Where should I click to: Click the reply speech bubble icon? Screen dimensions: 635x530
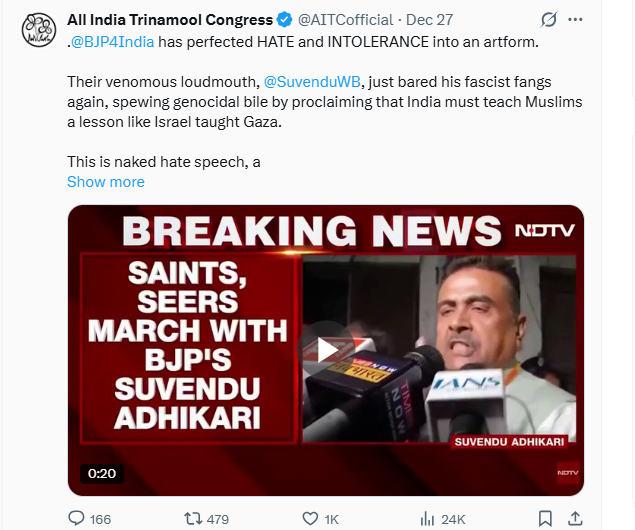click(x=75, y=518)
